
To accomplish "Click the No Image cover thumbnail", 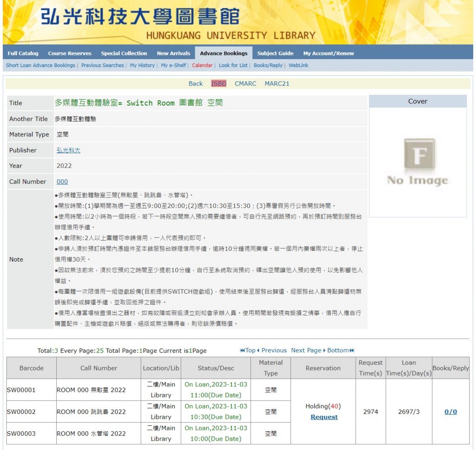I will click(417, 162).
